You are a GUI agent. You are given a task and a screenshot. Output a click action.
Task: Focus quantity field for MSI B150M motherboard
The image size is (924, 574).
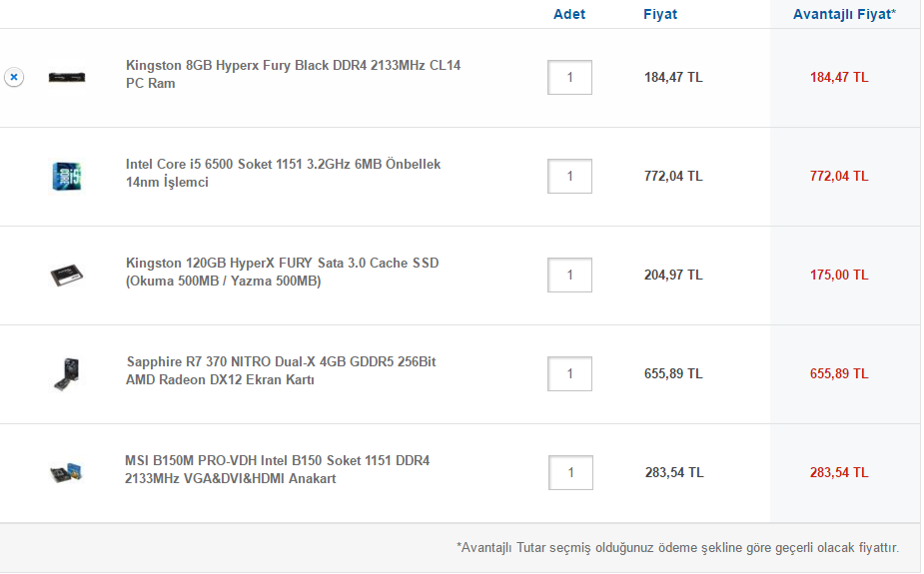570,473
